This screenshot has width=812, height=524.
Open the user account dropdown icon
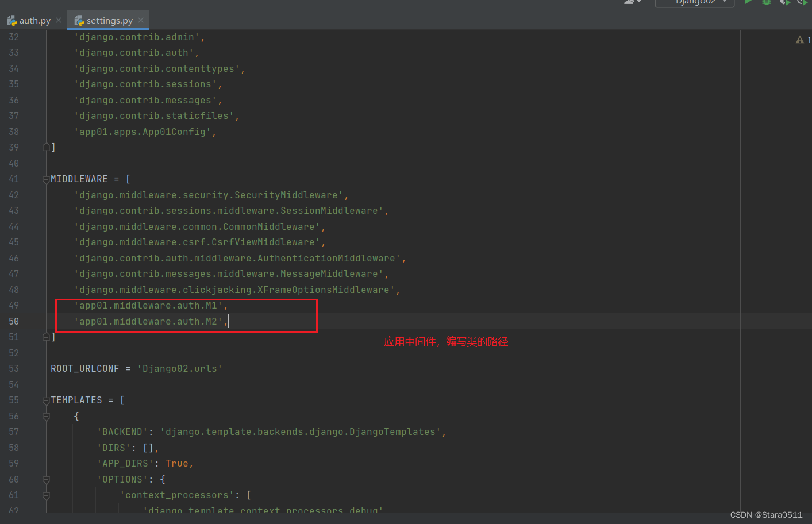point(633,2)
